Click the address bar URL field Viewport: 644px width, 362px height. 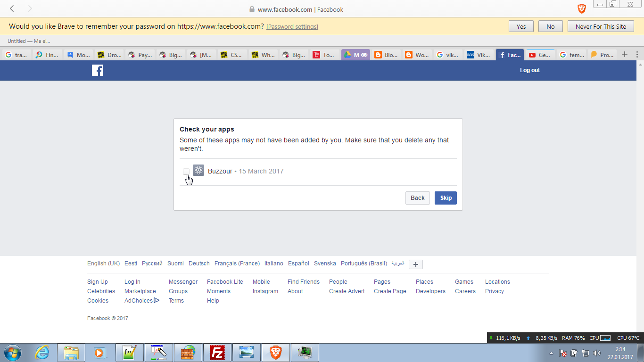click(x=300, y=9)
